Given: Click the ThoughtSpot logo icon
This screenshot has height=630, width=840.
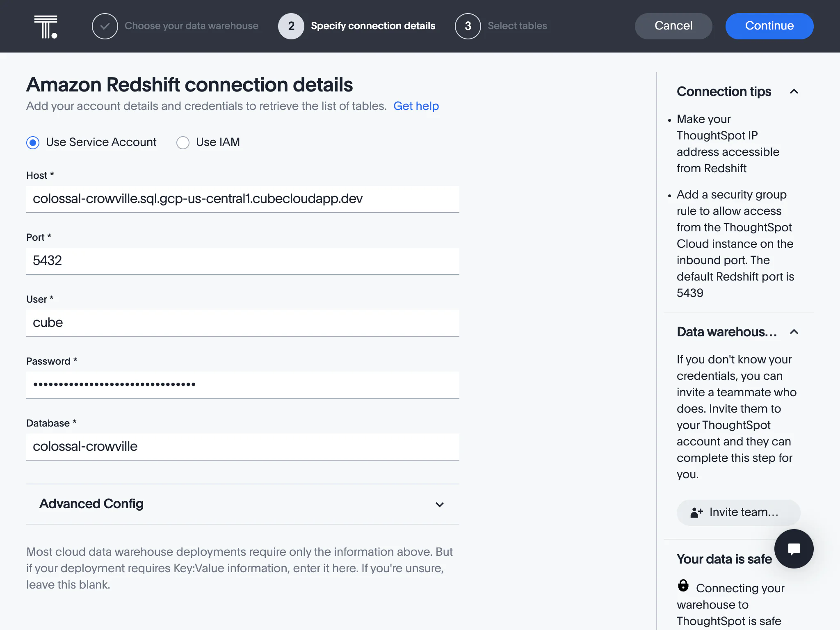Looking at the screenshot, I should [46, 27].
